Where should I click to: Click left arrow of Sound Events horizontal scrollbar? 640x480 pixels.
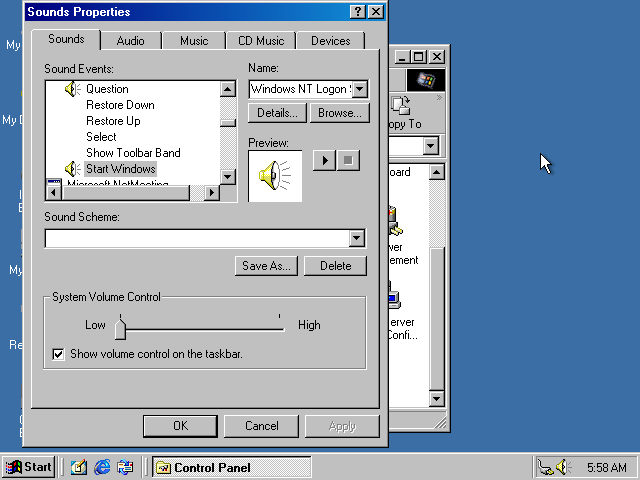53,193
